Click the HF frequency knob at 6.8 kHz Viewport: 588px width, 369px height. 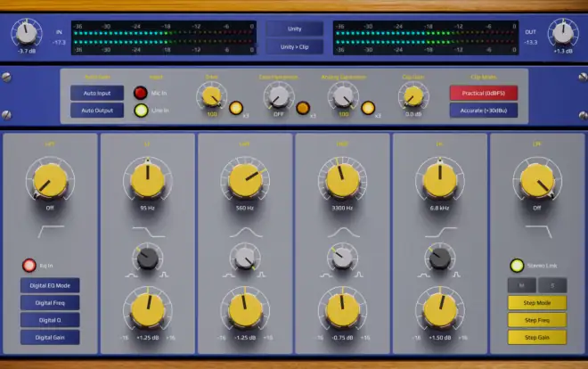(x=440, y=181)
